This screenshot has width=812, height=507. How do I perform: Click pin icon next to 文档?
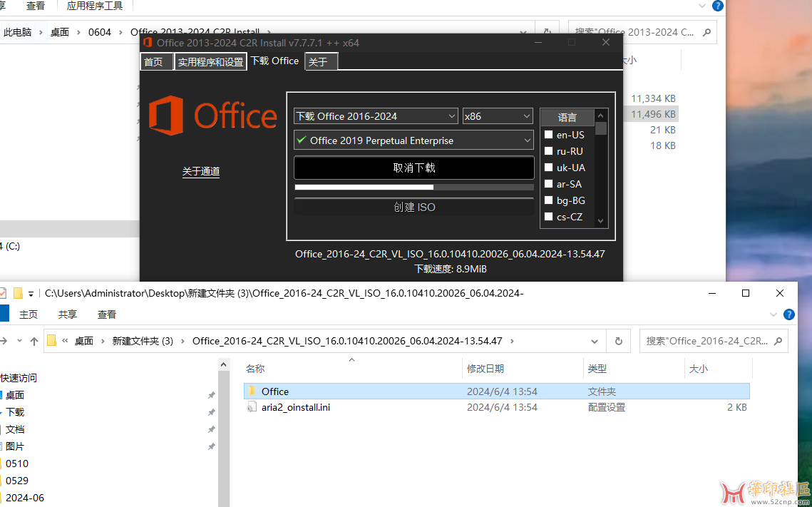coord(211,429)
